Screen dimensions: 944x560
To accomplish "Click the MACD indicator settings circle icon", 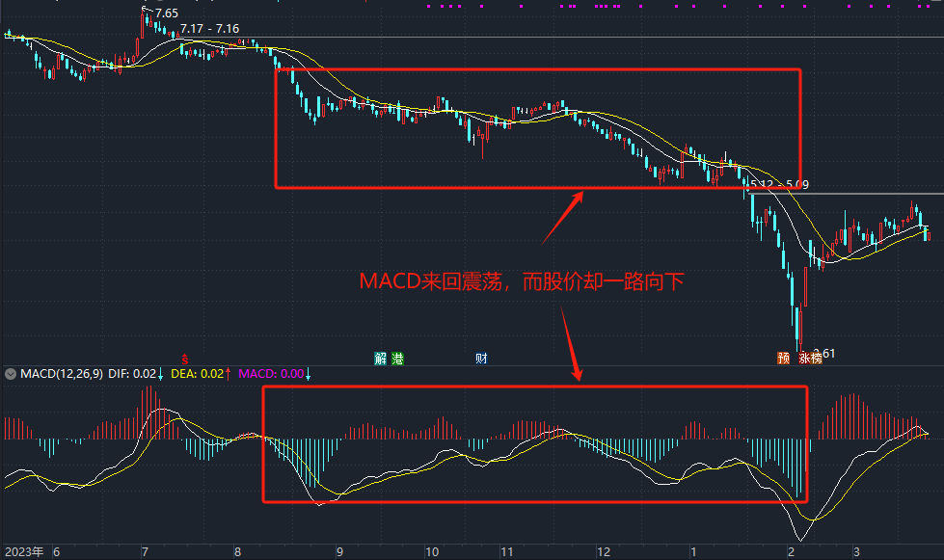I will coord(11,373).
